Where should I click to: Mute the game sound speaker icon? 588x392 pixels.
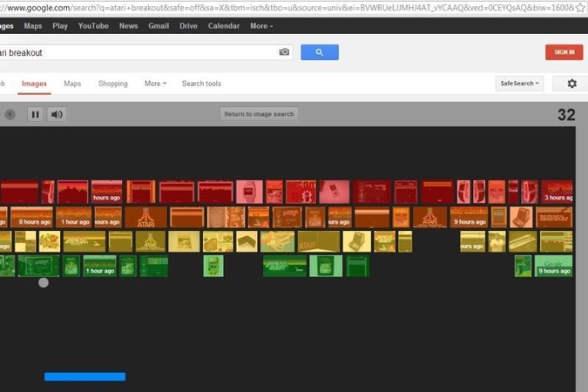point(57,114)
